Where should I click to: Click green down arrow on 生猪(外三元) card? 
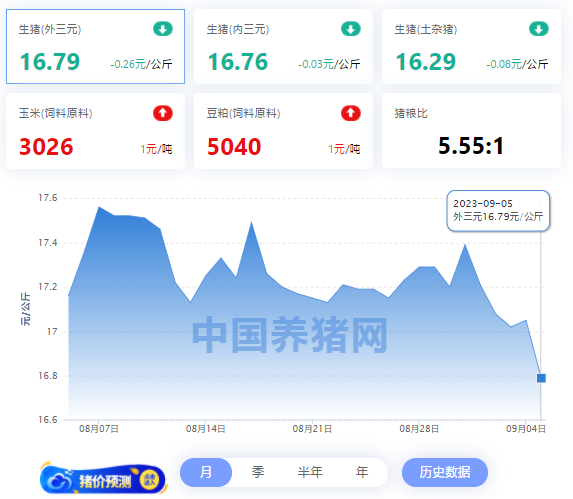[x=163, y=29]
